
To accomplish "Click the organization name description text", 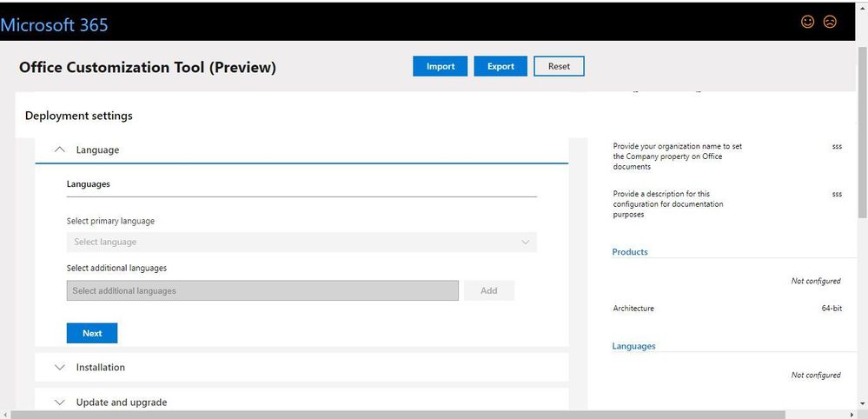I will (x=678, y=156).
